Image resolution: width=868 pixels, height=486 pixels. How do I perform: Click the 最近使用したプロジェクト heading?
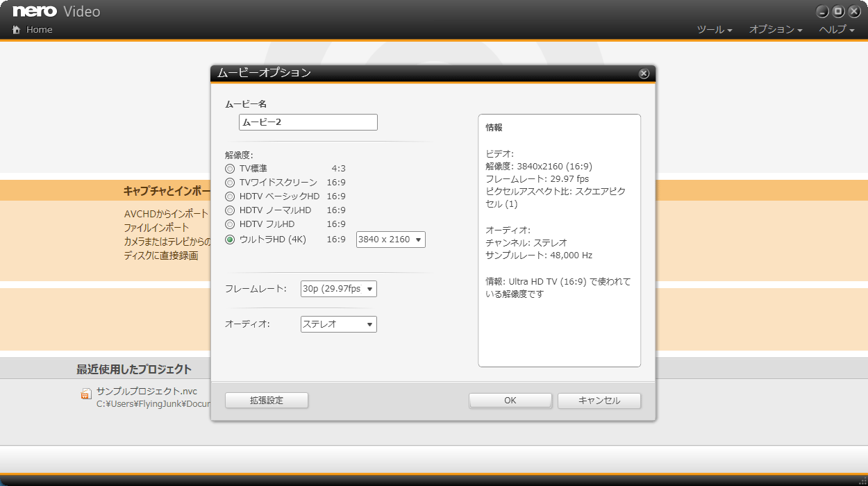(134, 369)
